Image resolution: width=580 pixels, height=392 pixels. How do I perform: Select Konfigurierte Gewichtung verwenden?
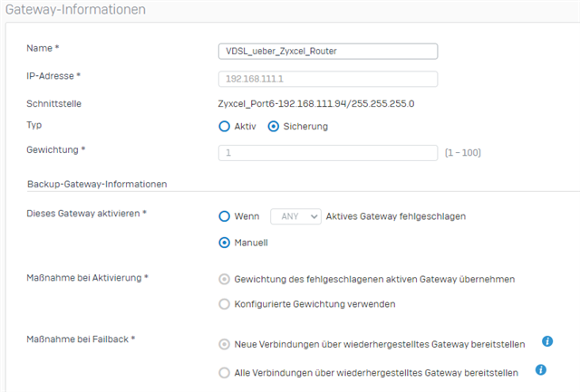tap(225, 304)
